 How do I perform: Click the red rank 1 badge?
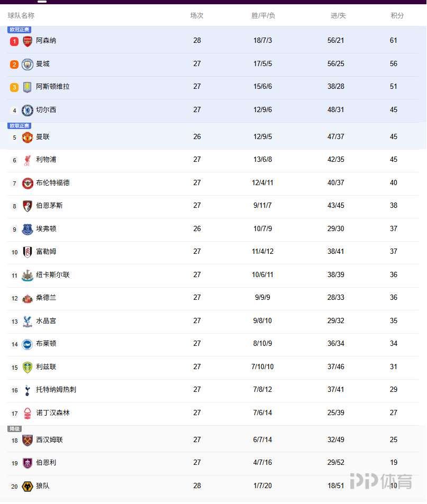tap(14, 41)
